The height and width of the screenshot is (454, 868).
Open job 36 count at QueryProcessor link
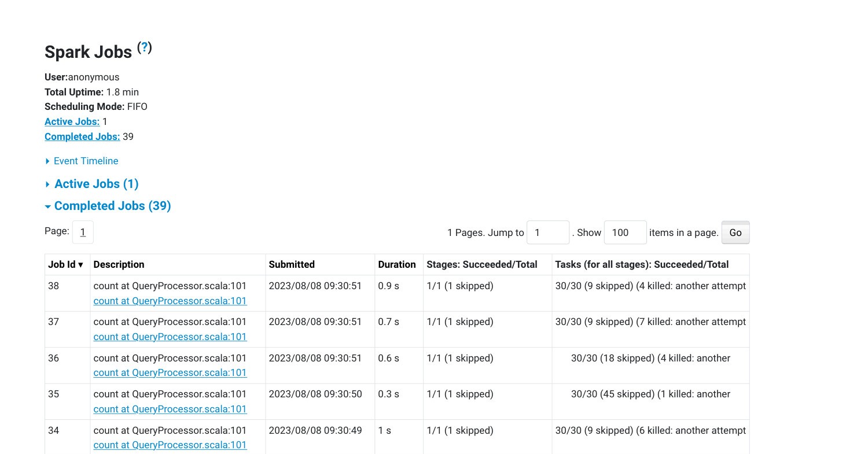pyautogui.click(x=170, y=372)
